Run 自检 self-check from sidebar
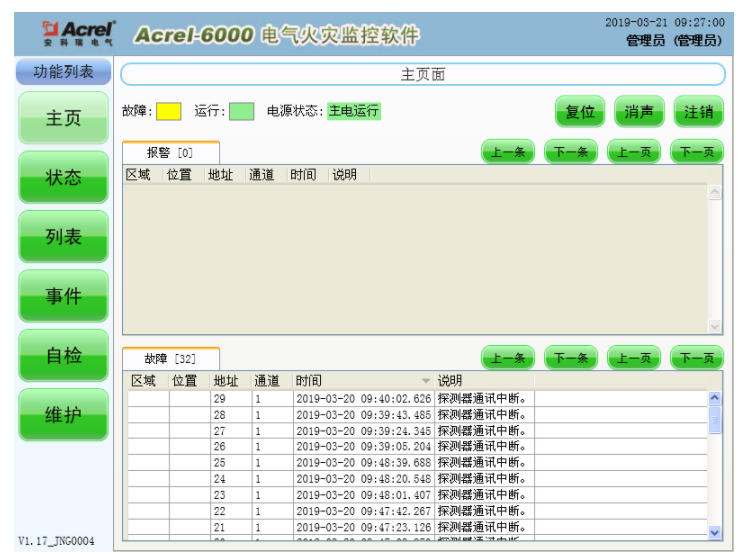The height and width of the screenshot is (555, 744). click(63, 356)
